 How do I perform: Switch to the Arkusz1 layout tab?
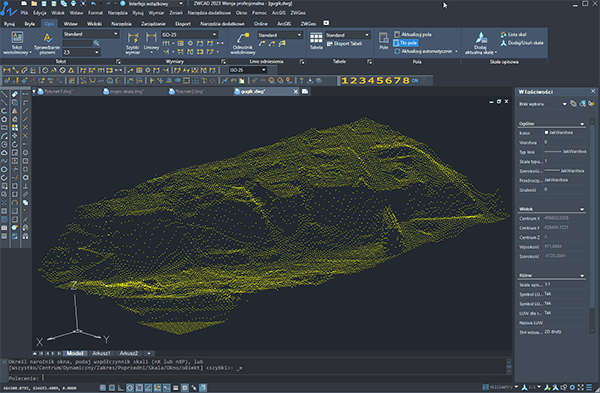pos(101,353)
